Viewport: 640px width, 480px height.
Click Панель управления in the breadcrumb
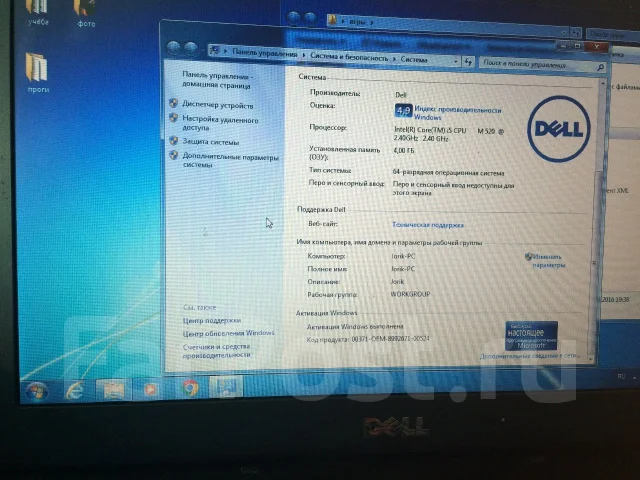click(264, 53)
